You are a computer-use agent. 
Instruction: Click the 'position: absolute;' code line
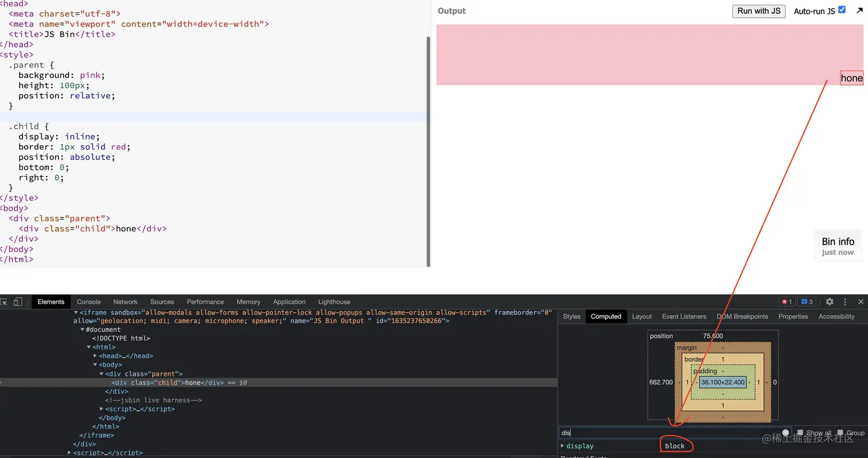[x=67, y=157]
